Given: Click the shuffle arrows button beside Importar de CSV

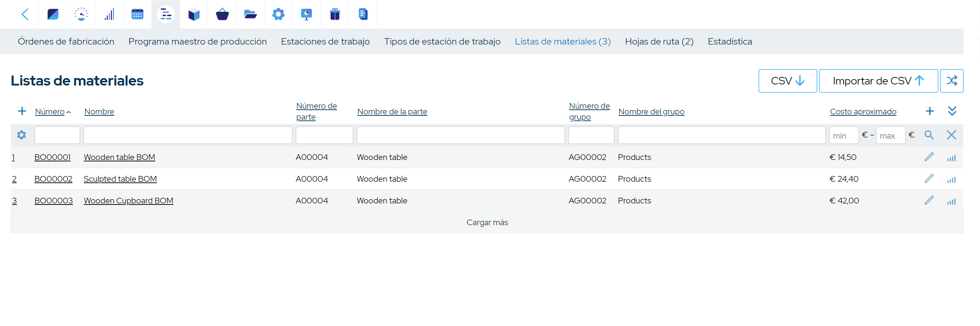Looking at the screenshot, I should pos(952,81).
